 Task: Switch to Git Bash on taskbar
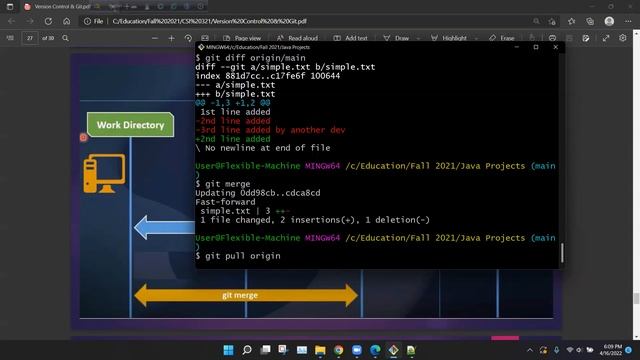point(393,350)
